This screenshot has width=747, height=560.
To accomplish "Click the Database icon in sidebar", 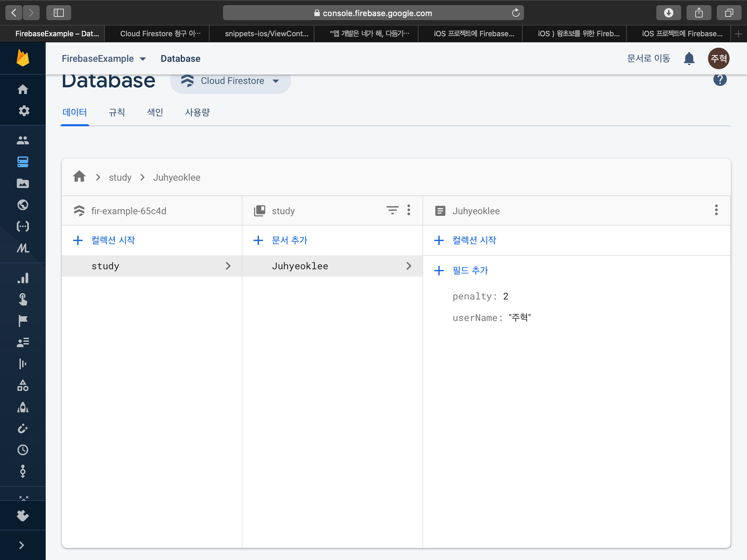I will [x=23, y=162].
